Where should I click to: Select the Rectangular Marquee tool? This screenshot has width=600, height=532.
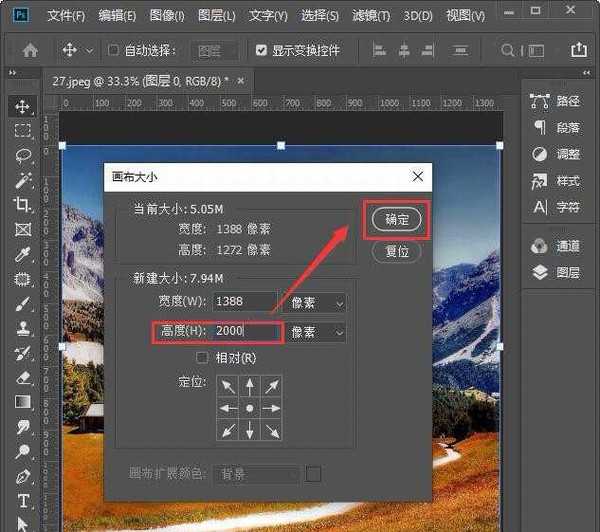(x=23, y=130)
